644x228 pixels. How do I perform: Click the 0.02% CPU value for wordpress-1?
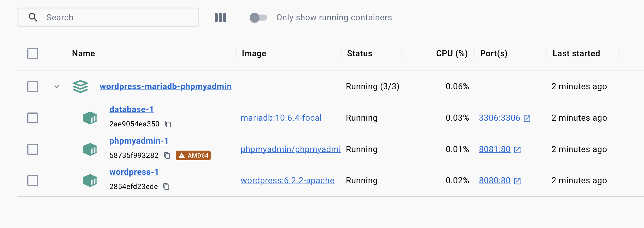click(457, 181)
